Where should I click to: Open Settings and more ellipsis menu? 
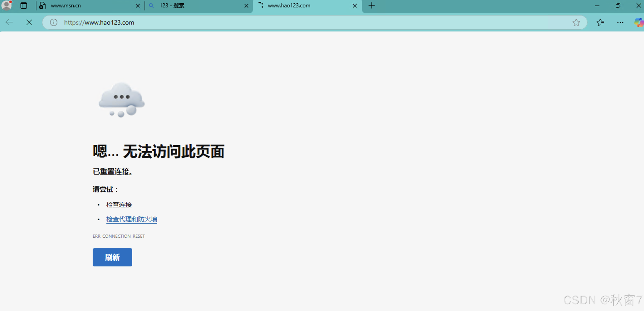(620, 23)
